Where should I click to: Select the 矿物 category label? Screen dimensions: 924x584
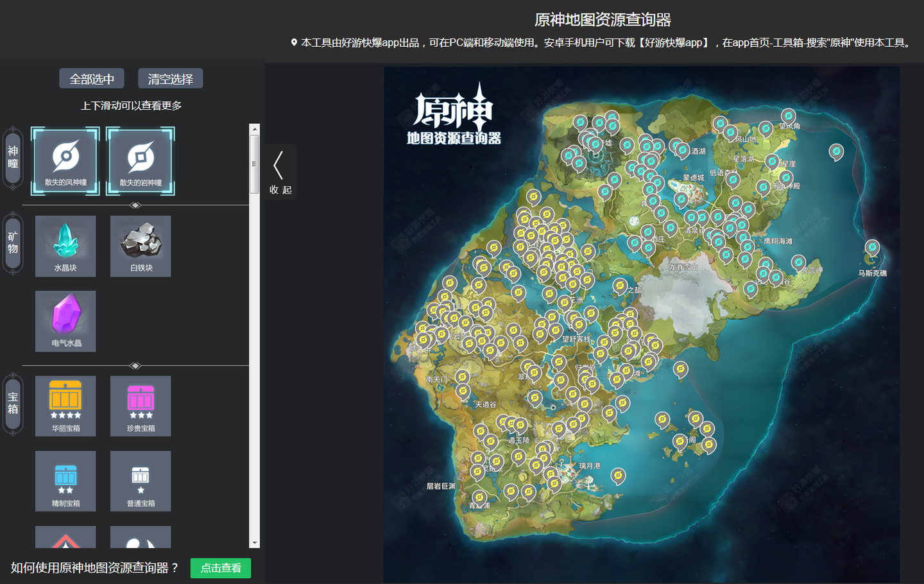(13, 243)
